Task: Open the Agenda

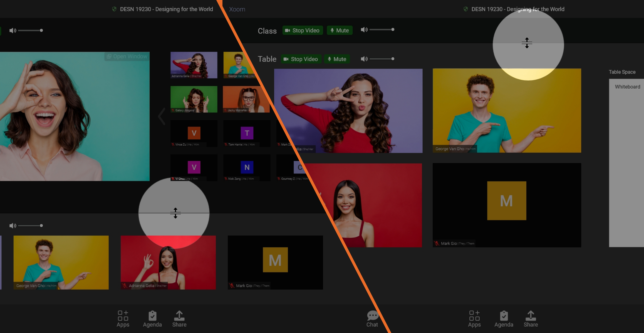Action: 152,319
